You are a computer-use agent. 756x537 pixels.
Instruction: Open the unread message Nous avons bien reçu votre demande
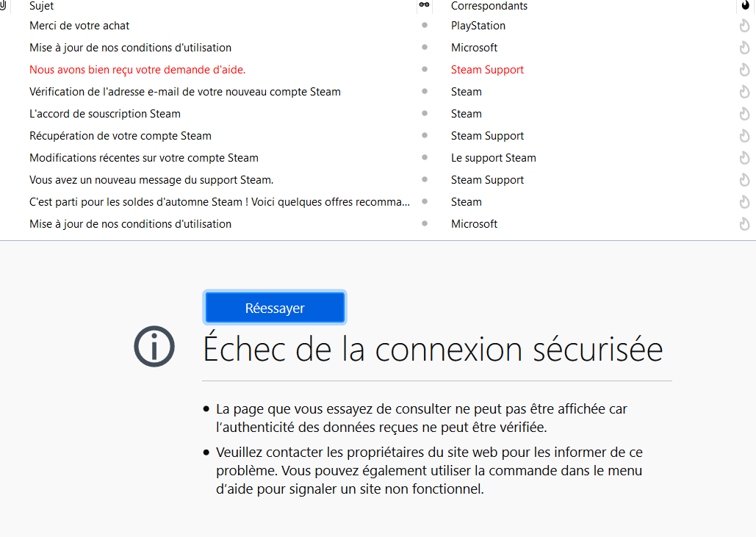click(137, 70)
